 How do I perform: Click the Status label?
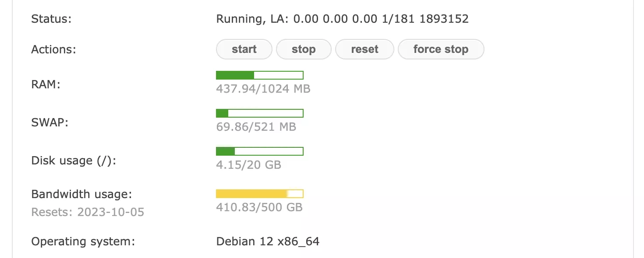[51, 19]
